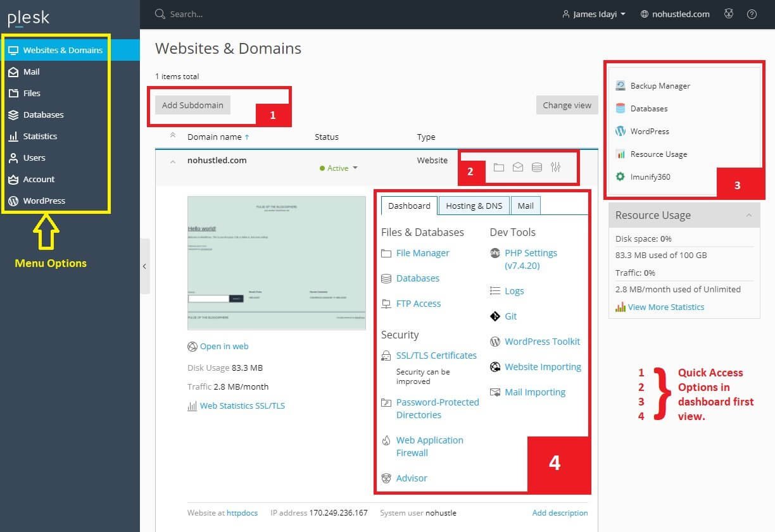The height and width of the screenshot is (532, 775).
Task: Click the Add Subdomain button
Action: tap(192, 105)
